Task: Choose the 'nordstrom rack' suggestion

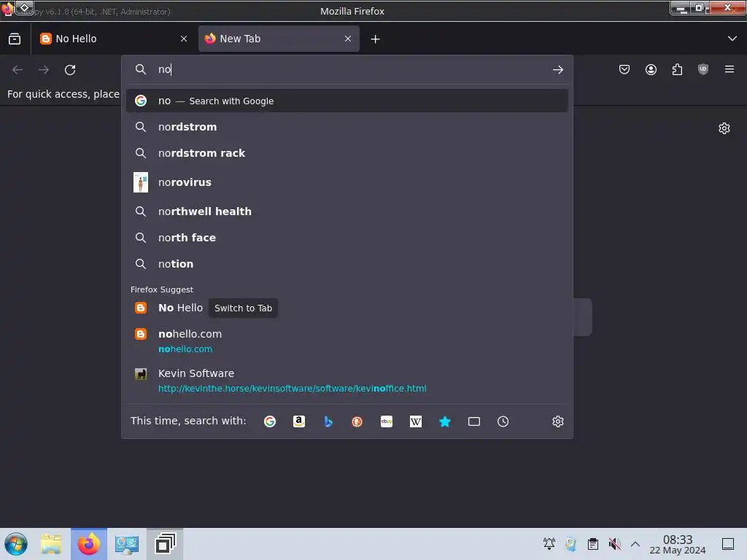Action: pos(347,153)
